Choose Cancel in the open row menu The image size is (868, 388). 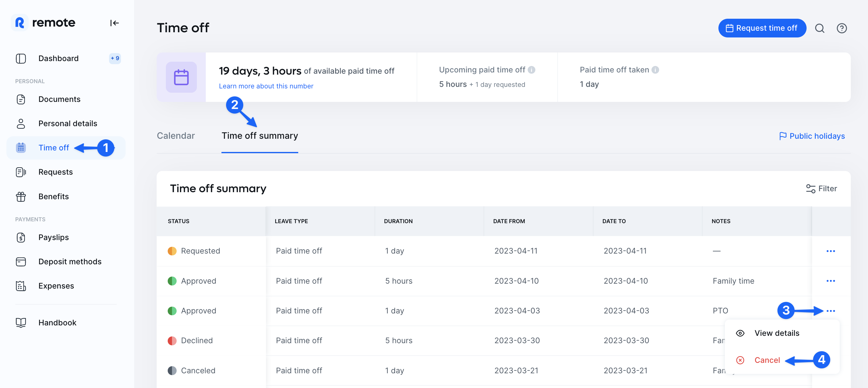pyautogui.click(x=767, y=360)
